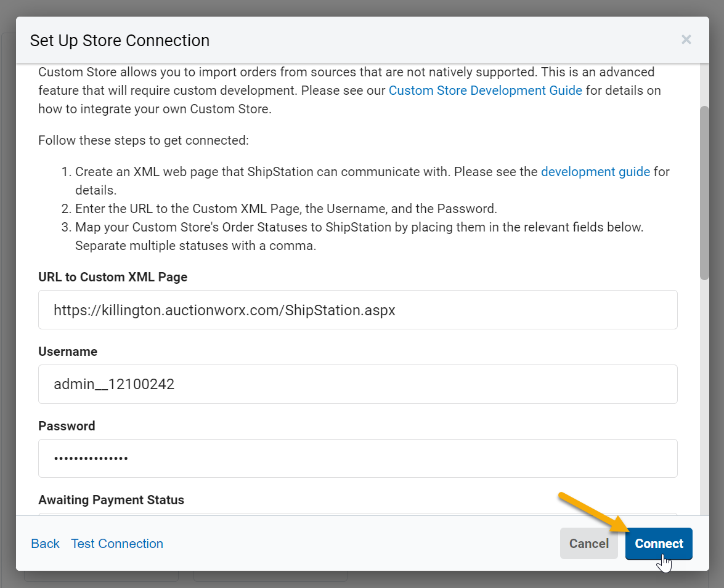
Task: Click the "Awaiting Payment Status" label
Action: [111, 500]
